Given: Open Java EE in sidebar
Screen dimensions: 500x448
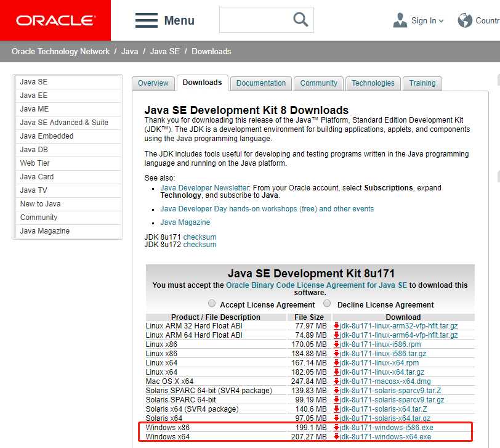Looking at the screenshot, I should point(68,96).
